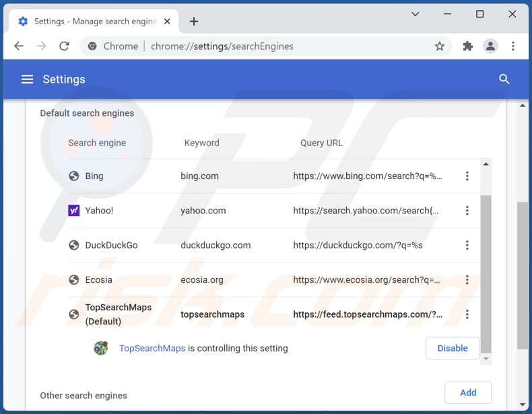Image resolution: width=532 pixels, height=414 pixels.
Task: Open more actions for DuckDuckGo
Action: tap(467, 245)
